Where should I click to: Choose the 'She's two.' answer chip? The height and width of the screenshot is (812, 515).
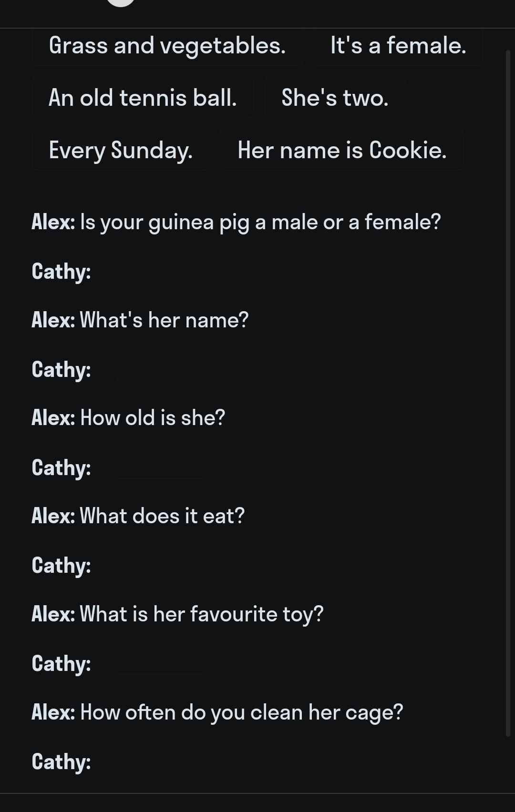click(335, 98)
